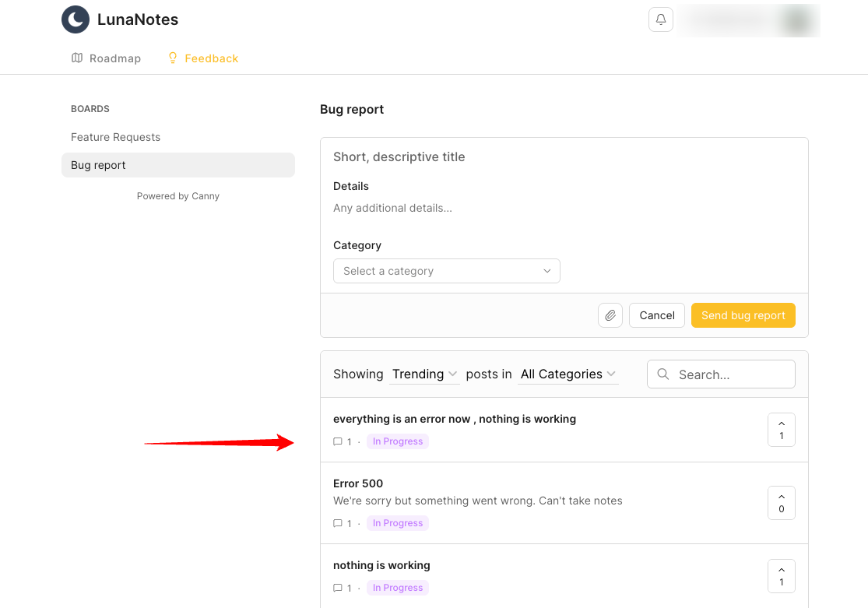The image size is (868, 608).
Task: Click the 'Short, descriptive title' field
Action: 564,157
